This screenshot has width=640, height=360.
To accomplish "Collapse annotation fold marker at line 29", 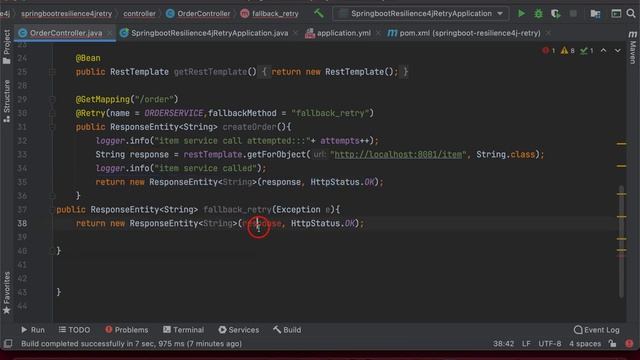I will click(x=52, y=99).
